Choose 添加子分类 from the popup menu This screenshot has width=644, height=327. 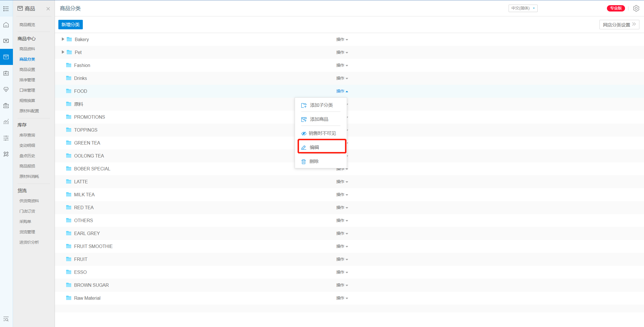pyautogui.click(x=321, y=105)
